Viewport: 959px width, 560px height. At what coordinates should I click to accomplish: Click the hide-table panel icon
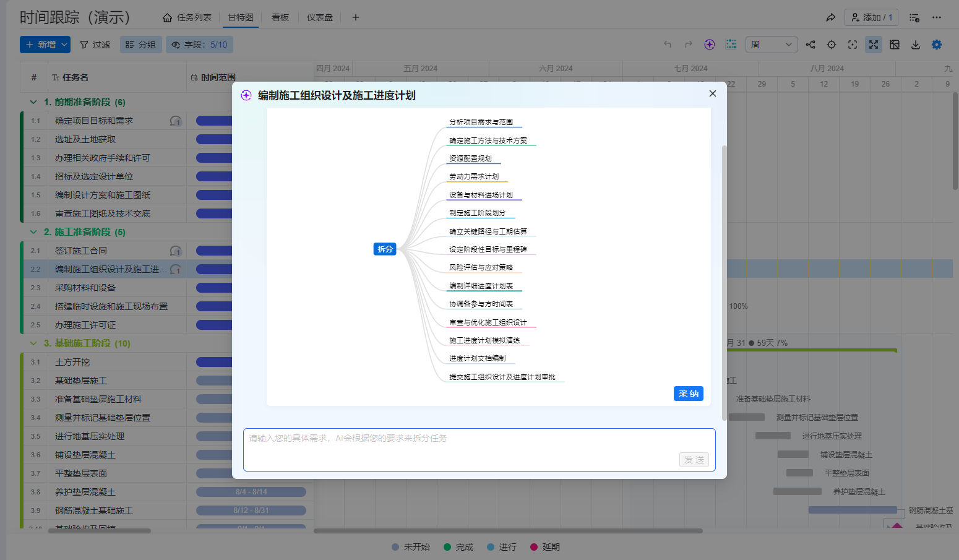coord(895,45)
